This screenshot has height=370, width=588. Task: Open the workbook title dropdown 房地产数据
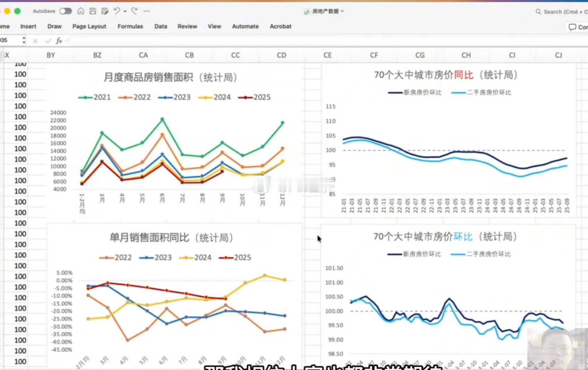point(324,11)
